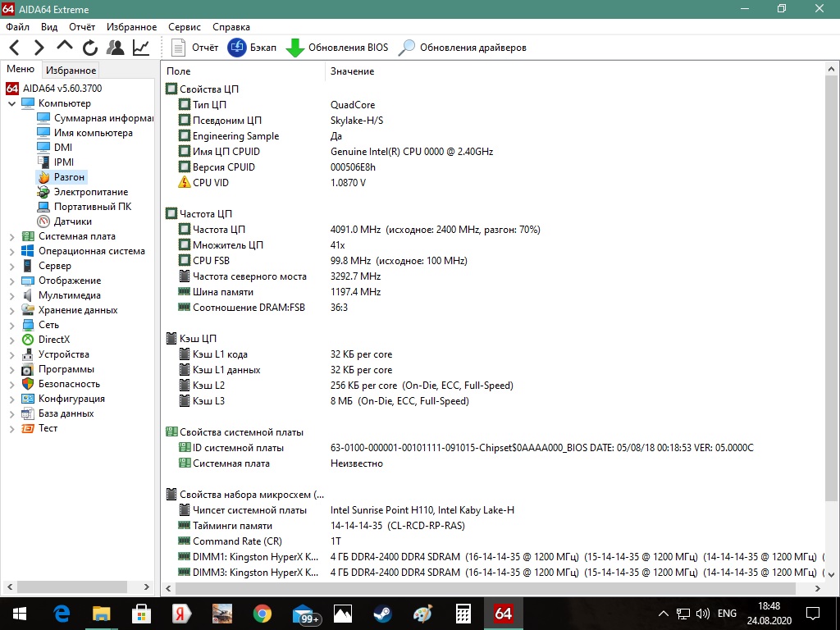Open the Windows Start menu
This screenshot has width=840, height=630.
point(20,614)
